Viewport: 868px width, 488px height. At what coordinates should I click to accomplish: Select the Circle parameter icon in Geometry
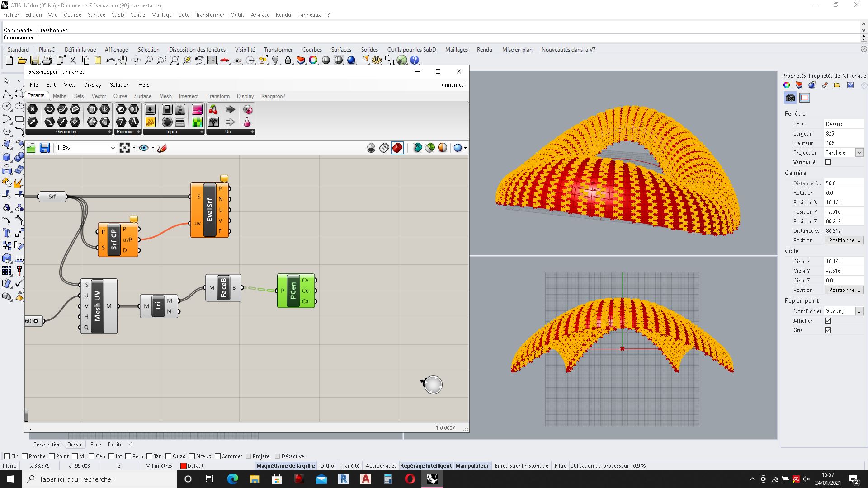(49, 109)
